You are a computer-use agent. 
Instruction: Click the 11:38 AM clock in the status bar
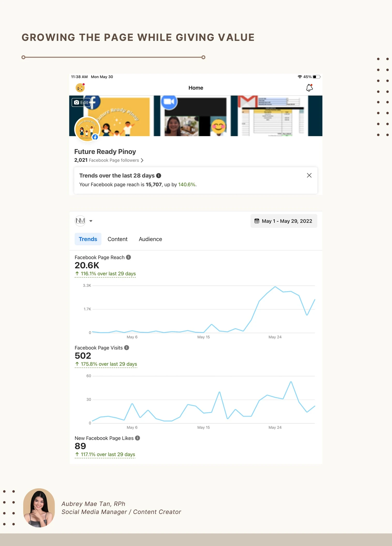[x=79, y=77]
